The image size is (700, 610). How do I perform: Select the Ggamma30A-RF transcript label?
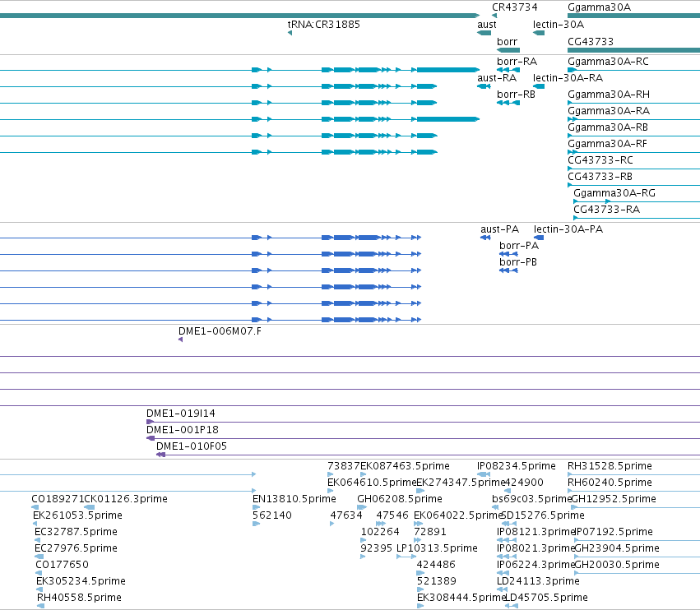click(607, 144)
